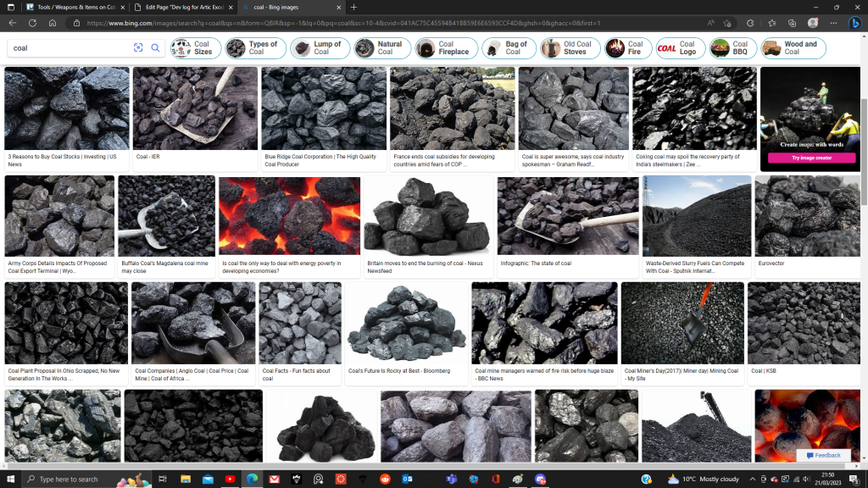Click the visual search camera icon
The height and width of the screenshot is (488, 868).
(x=138, y=48)
